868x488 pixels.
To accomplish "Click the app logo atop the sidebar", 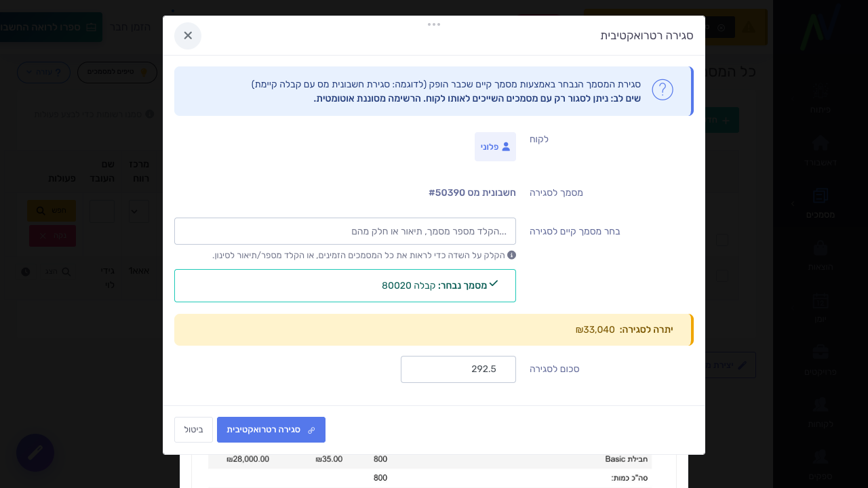I will point(821,28).
